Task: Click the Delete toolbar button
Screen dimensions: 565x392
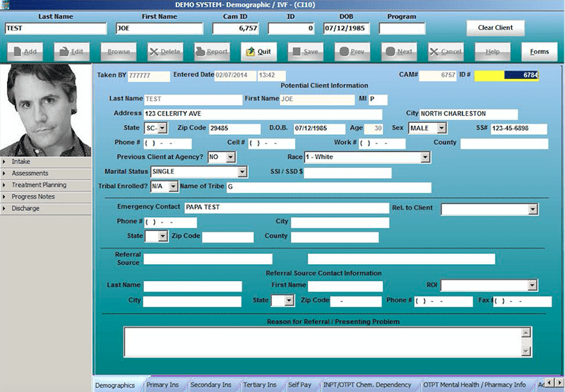Action: (x=165, y=52)
